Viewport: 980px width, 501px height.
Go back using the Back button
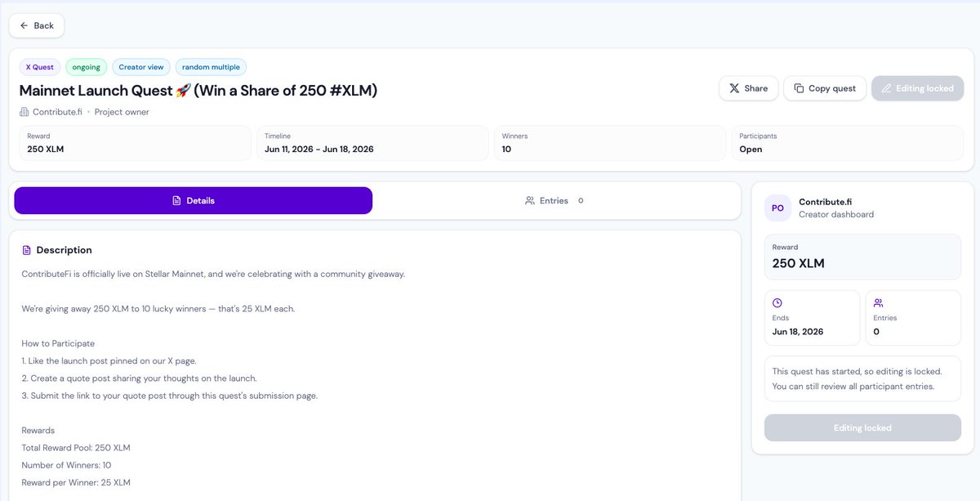coord(37,25)
